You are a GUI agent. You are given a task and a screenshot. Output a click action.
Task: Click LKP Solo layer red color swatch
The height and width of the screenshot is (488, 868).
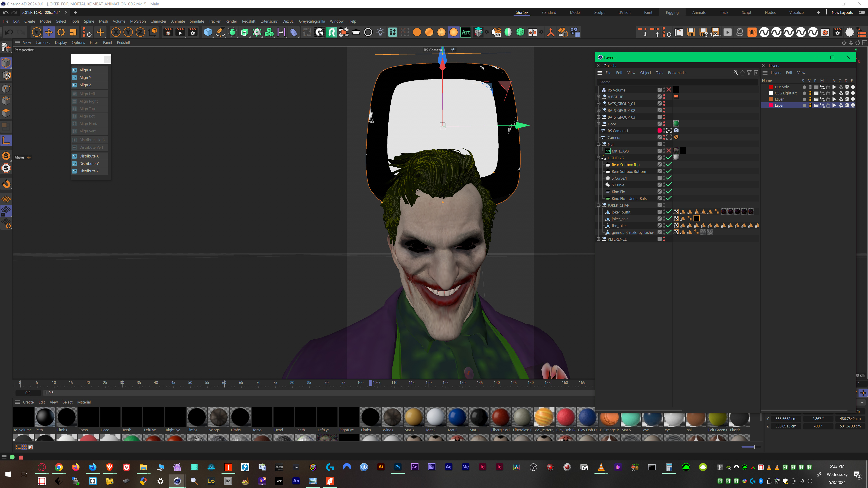[771, 87]
